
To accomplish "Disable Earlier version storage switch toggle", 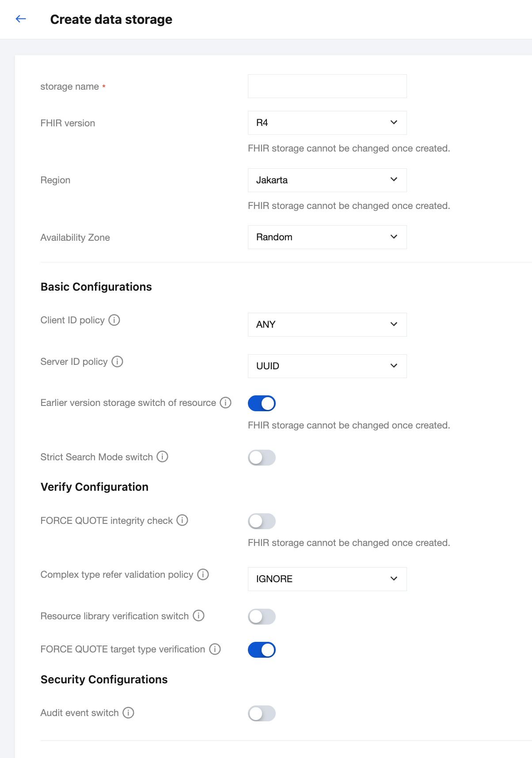I will (262, 403).
